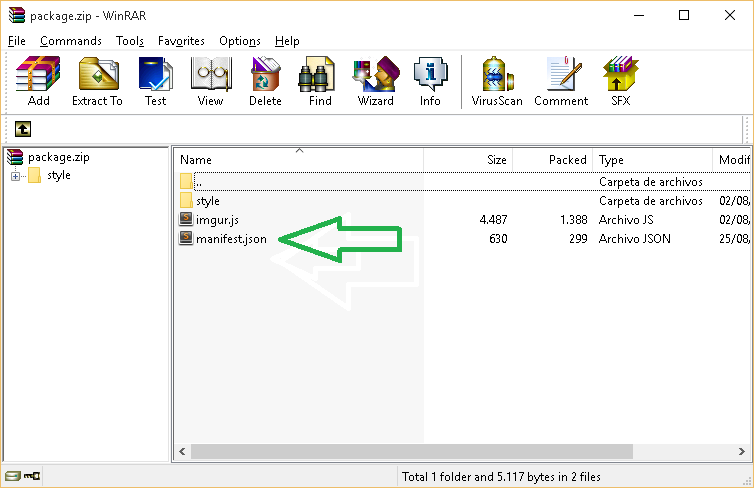Sort by the Name column header
754x488 pixels.
pyautogui.click(x=298, y=160)
